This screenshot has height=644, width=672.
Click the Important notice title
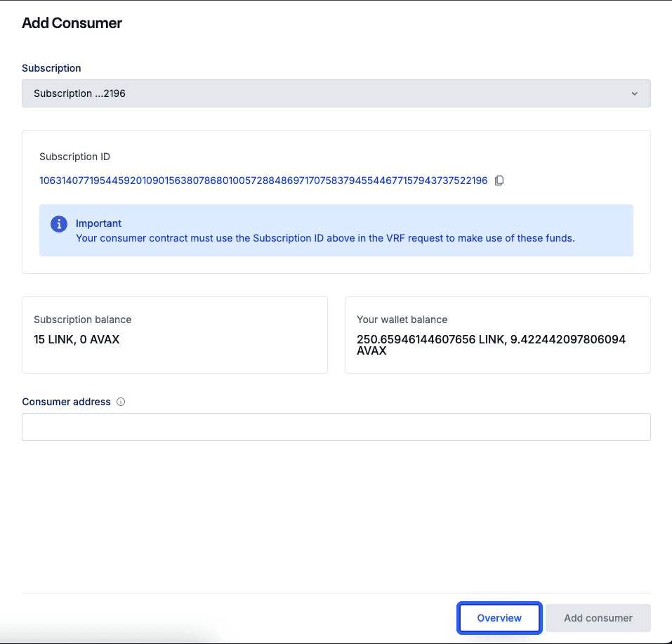(x=98, y=223)
